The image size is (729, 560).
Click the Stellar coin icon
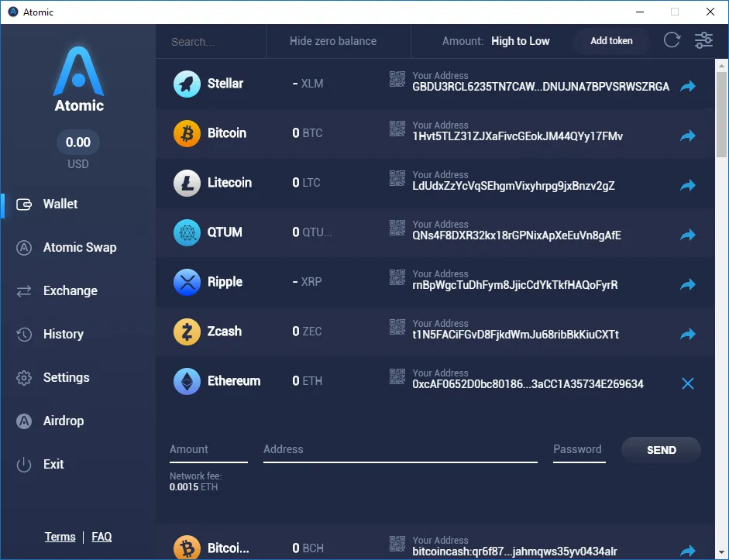pyautogui.click(x=187, y=84)
